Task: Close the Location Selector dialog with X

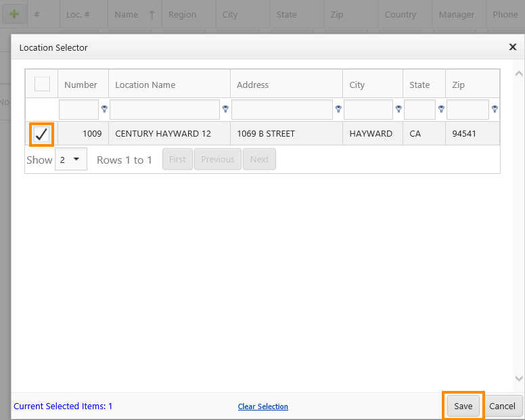Action: [513, 47]
